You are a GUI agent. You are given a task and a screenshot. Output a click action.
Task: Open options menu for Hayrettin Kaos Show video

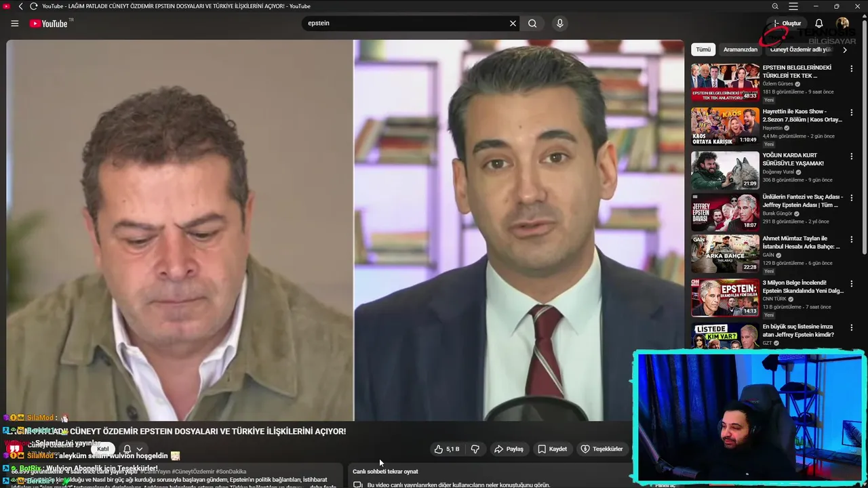tap(852, 113)
